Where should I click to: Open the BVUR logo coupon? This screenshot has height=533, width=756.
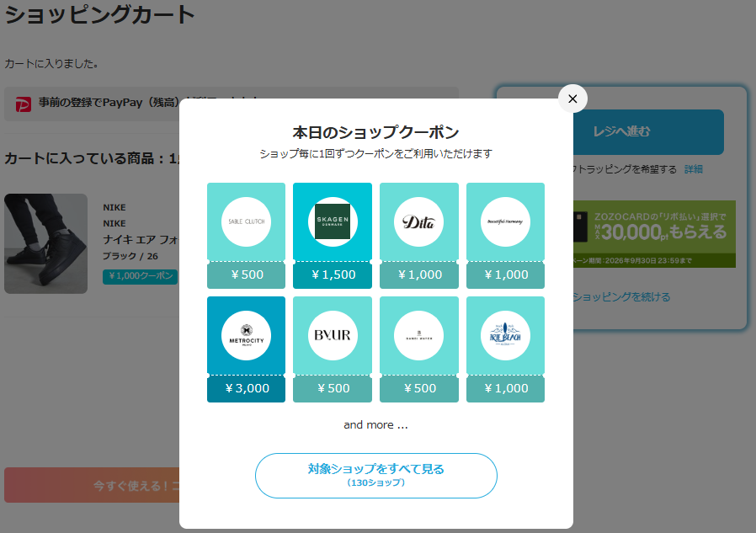coord(333,335)
